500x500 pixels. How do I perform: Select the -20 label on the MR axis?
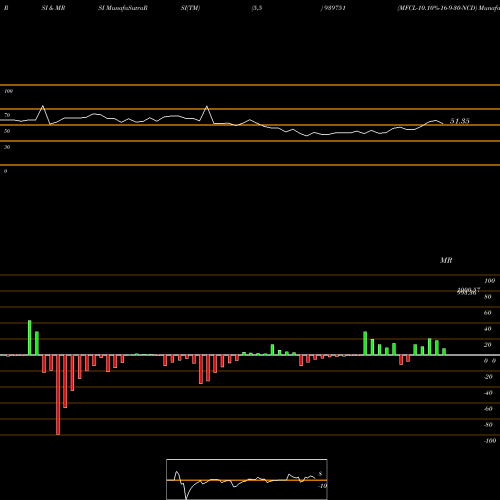(x=488, y=377)
